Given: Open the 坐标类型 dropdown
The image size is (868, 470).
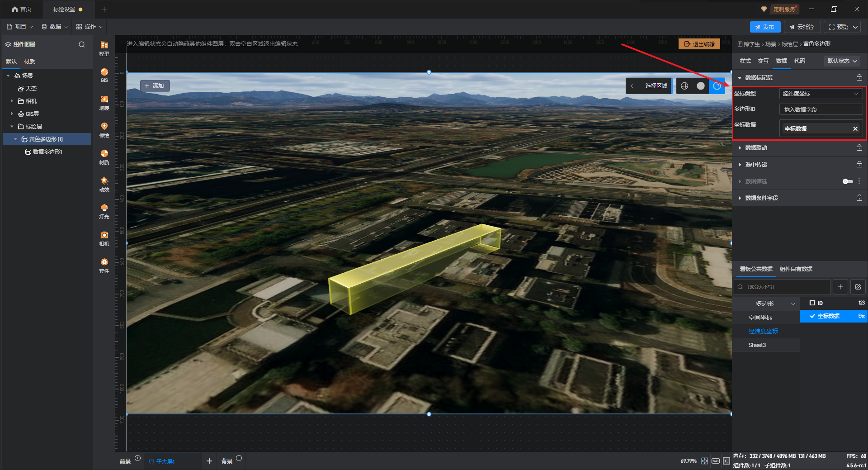Looking at the screenshot, I should tap(821, 94).
